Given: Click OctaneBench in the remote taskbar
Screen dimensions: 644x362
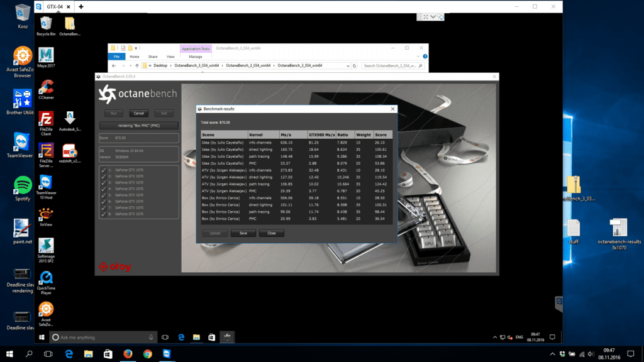Looking at the screenshot, I should tap(227, 337).
